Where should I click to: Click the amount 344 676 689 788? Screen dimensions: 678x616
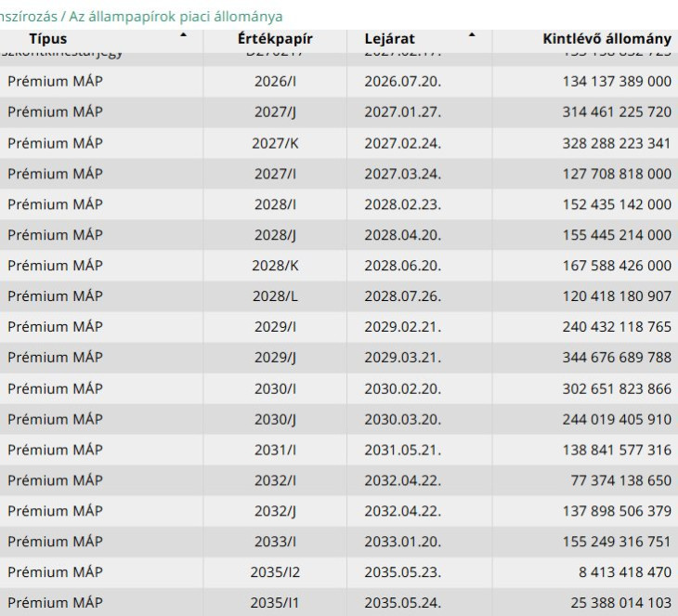(x=616, y=358)
